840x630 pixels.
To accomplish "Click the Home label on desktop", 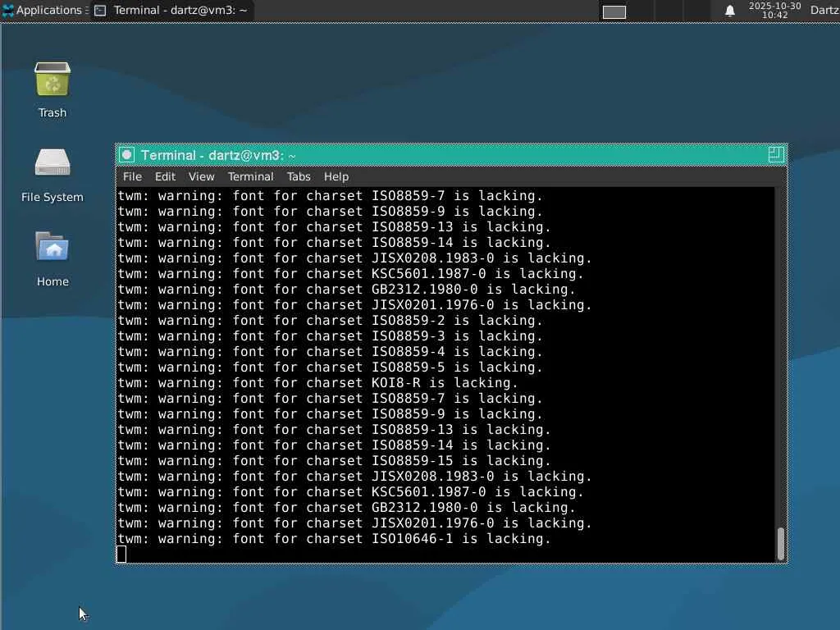I will point(52,282).
